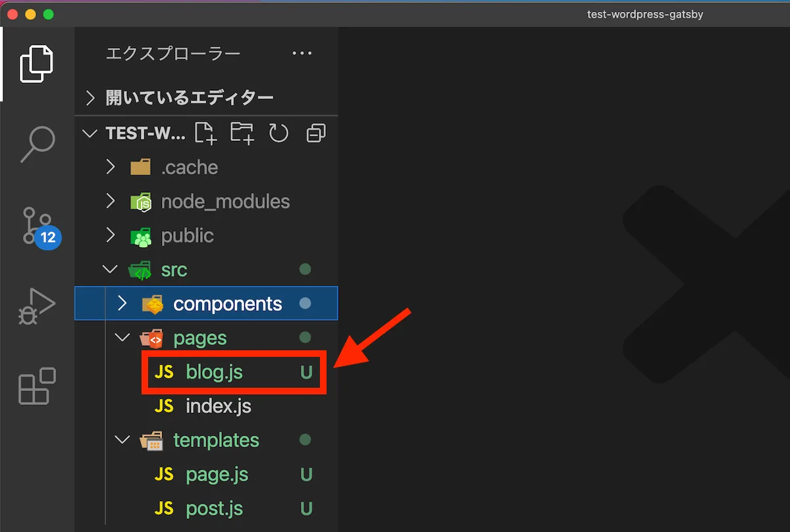790x532 pixels.
Task: Click the New Folder icon
Action: click(x=242, y=133)
